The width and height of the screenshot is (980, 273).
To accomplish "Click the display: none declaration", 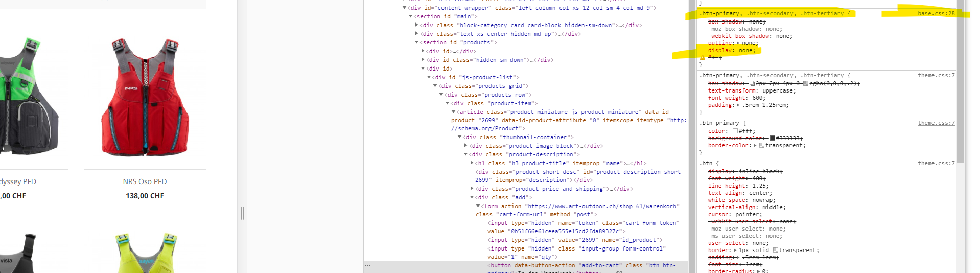I will (732, 50).
